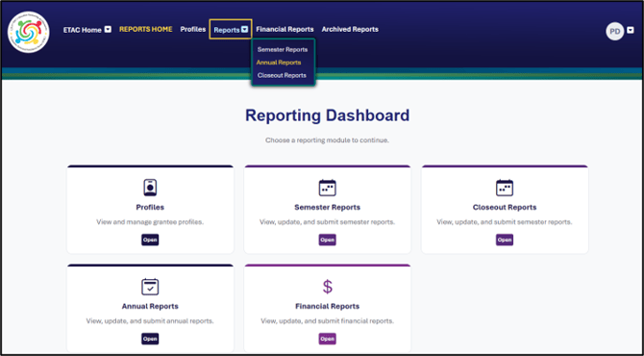
Task: Open Financial Reports in the navigation bar
Action: 285,29
